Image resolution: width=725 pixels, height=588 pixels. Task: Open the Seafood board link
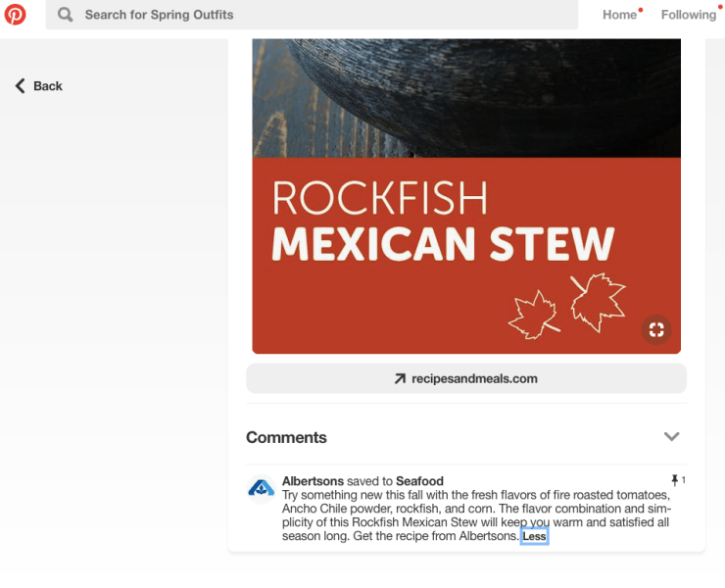[x=419, y=481]
